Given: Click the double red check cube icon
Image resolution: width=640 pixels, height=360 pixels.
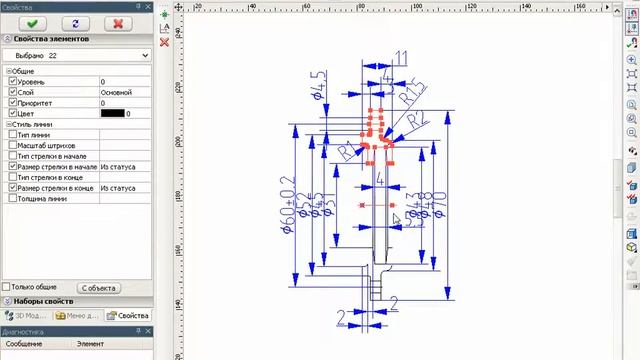Looking at the screenshot, I should point(632,199).
